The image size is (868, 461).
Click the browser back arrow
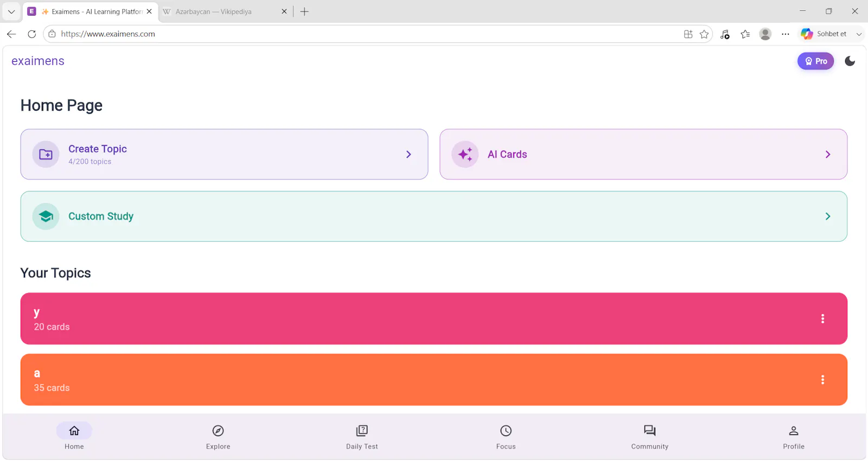point(11,34)
